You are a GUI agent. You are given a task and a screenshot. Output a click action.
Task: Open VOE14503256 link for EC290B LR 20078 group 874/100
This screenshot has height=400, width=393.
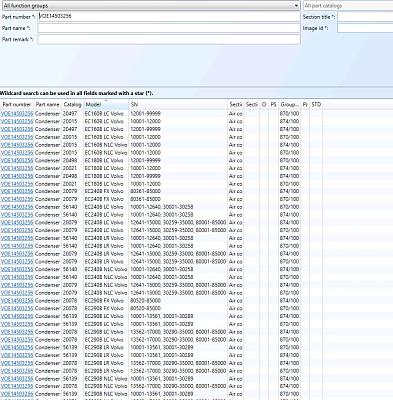17,363
